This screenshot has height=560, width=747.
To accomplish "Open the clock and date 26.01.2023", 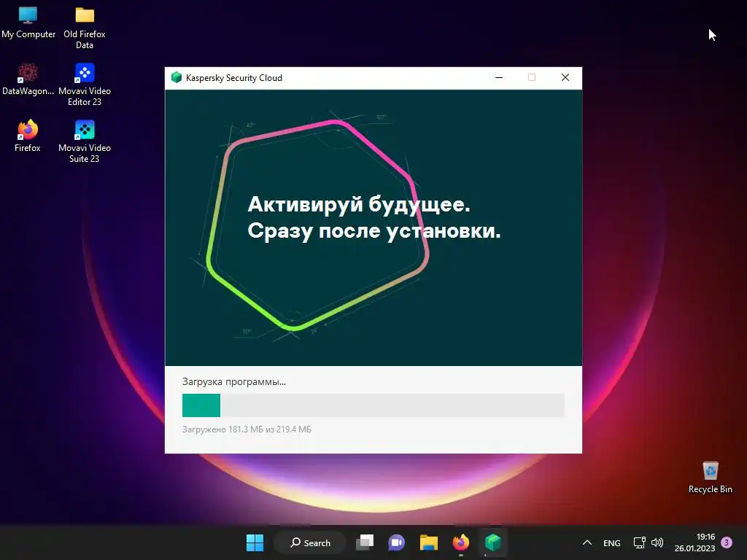I will pos(694,542).
